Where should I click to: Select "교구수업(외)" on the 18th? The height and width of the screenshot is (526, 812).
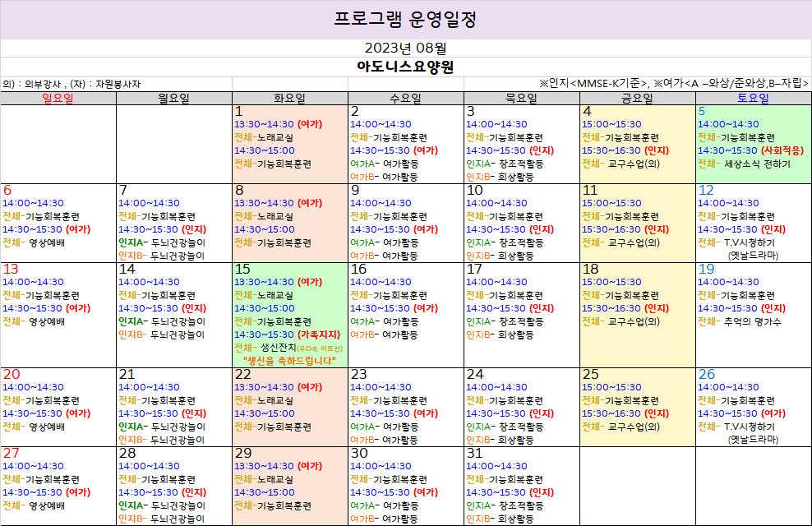point(634,322)
